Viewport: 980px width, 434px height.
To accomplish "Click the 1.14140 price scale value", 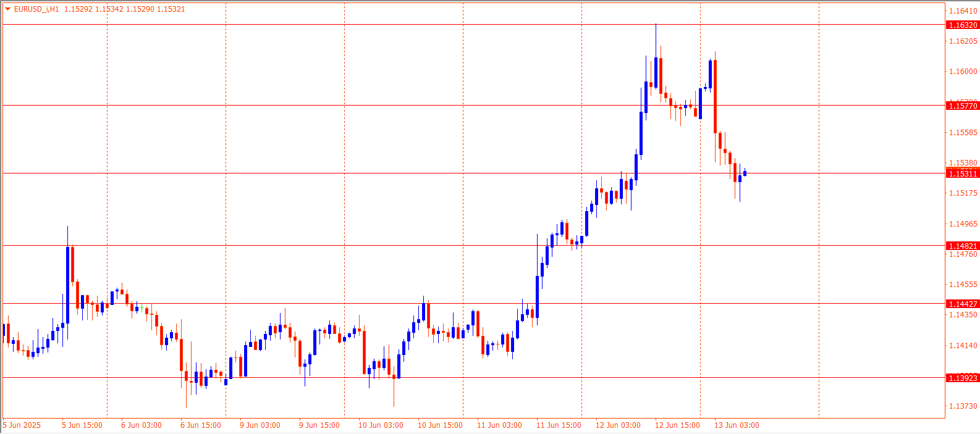I will [x=963, y=346].
